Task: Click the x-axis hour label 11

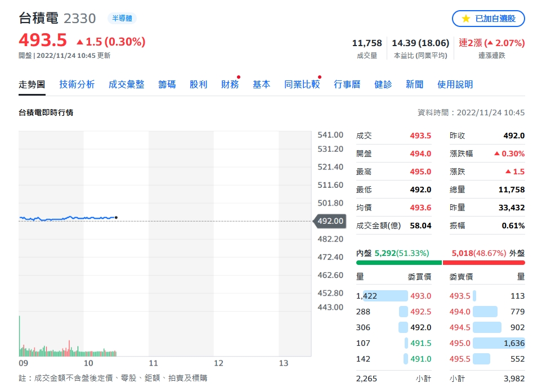Action: coord(153,363)
